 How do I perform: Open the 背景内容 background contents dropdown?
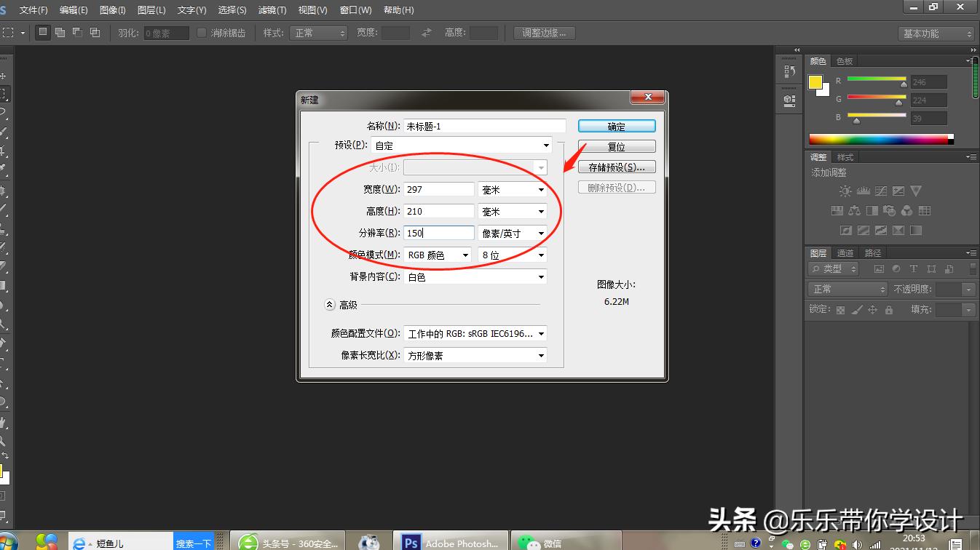pyautogui.click(x=475, y=276)
